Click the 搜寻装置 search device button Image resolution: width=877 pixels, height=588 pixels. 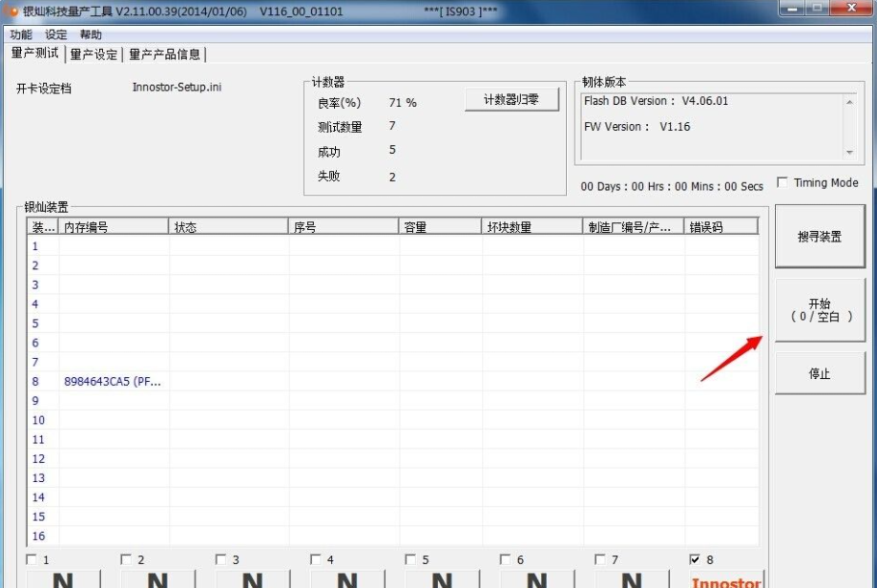pos(820,237)
